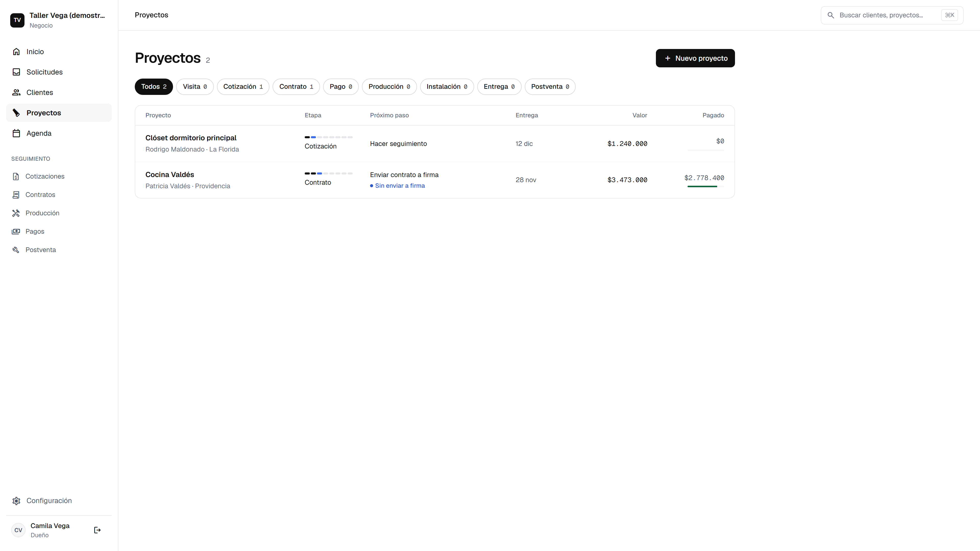980x551 pixels.
Task: Click the Proyectos pencil icon in sidebar
Action: 16,113
